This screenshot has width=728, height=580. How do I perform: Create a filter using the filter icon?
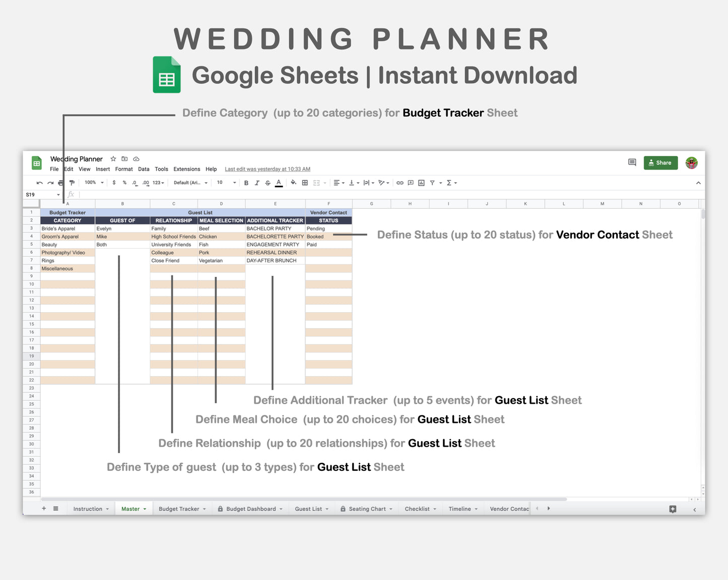432,183
